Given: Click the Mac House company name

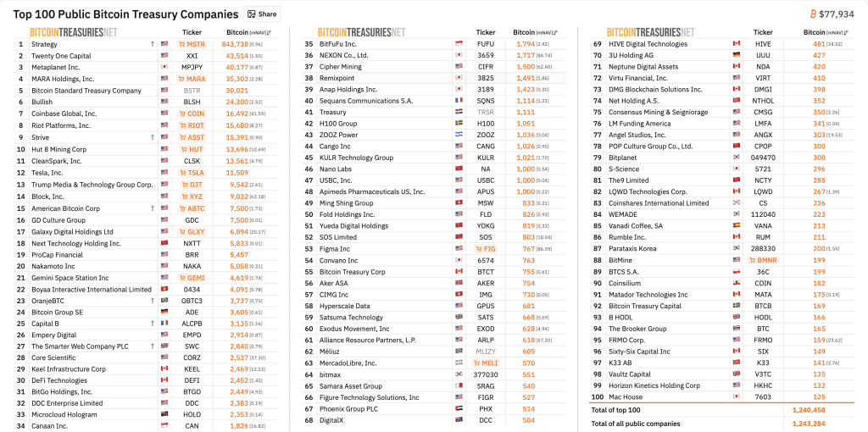Looking at the screenshot, I should (626, 397).
